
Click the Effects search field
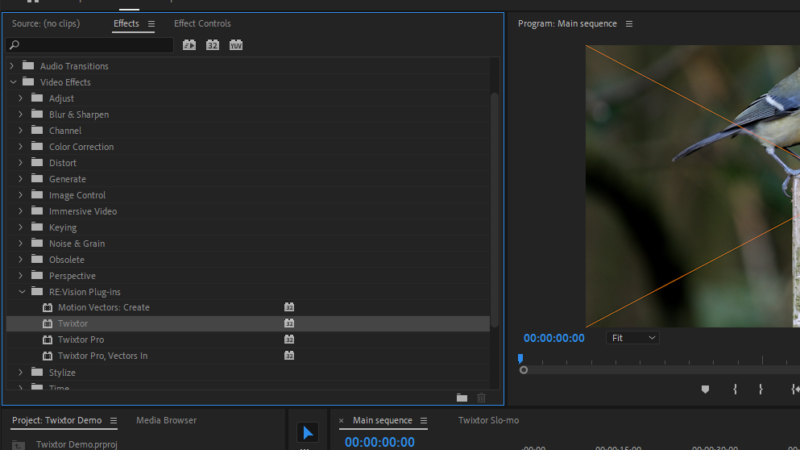click(90, 45)
